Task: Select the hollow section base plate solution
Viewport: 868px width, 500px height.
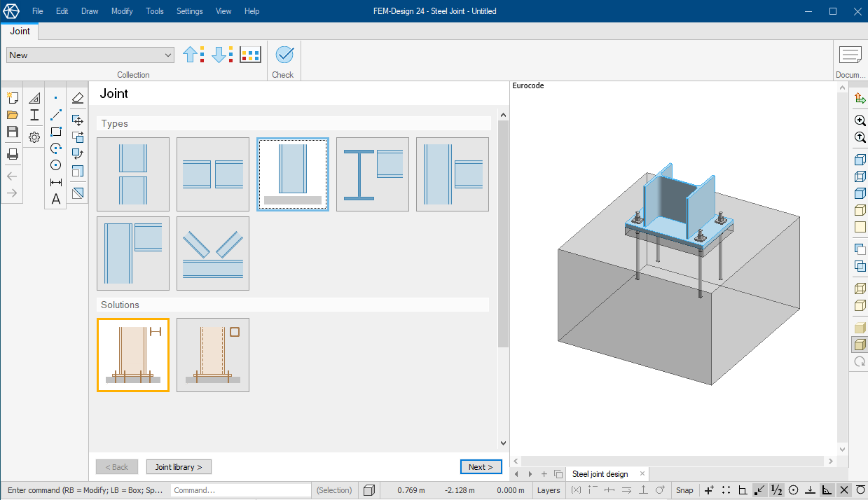Action: coord(213,355)
